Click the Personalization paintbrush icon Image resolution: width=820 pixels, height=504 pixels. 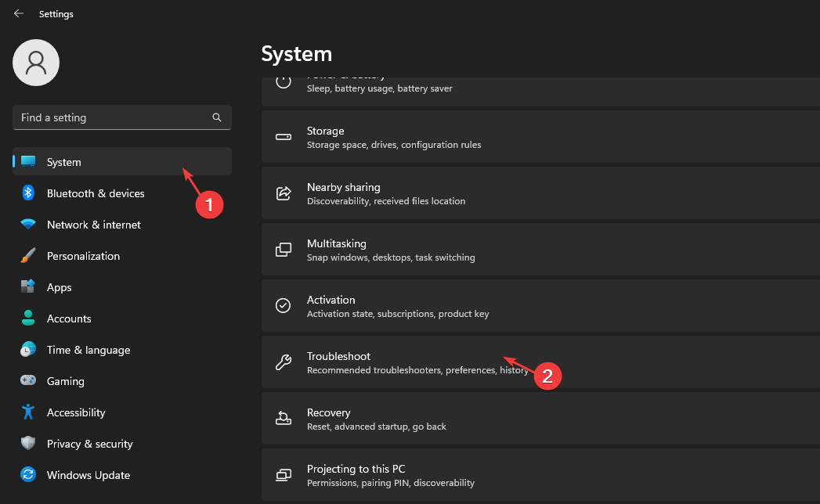pyautogui.click(x=28, y=256)
